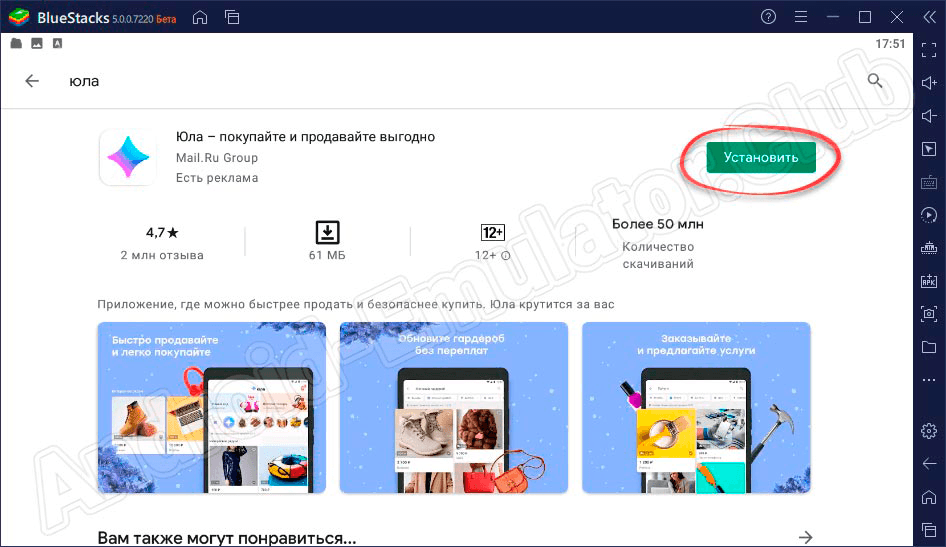Click the 17:51 clock in status bar

[890, 43]
